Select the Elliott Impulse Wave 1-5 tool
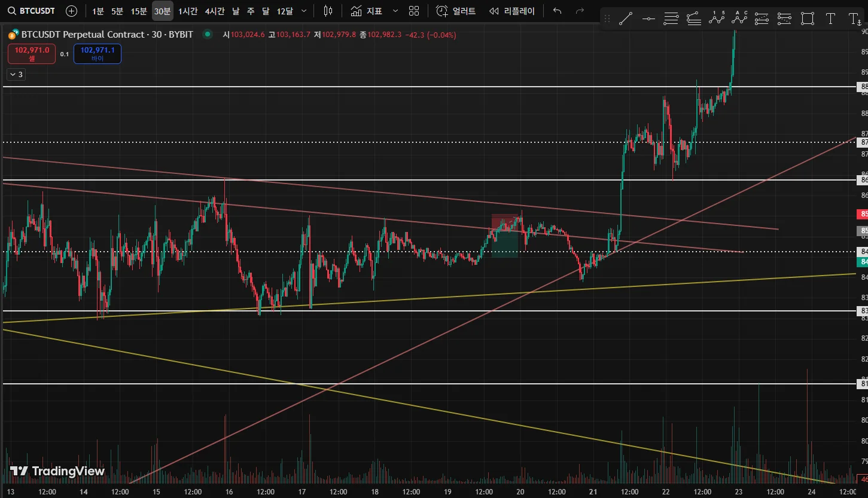Image resolution: width=868 pixels, height=498 pixels. tap(717, 19)
